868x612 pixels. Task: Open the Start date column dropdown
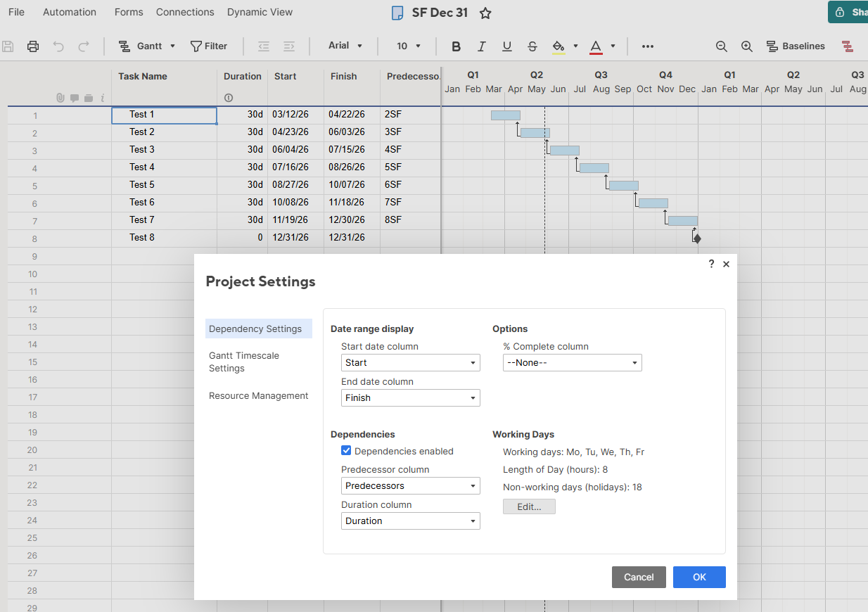(411, 363)
